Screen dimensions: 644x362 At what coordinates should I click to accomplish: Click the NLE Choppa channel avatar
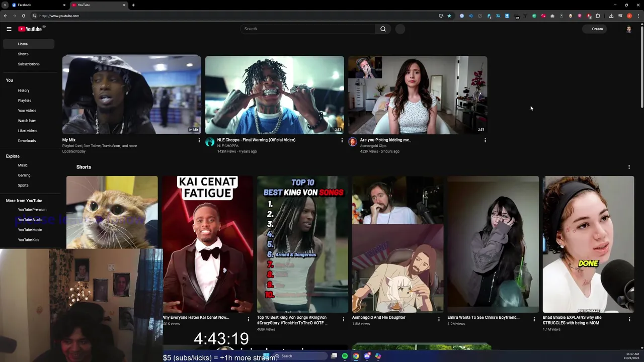tap(210, 142)
